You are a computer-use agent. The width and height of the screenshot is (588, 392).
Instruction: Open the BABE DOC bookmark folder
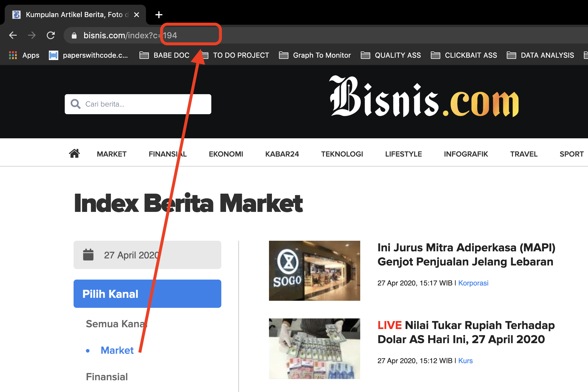point(165,55)
